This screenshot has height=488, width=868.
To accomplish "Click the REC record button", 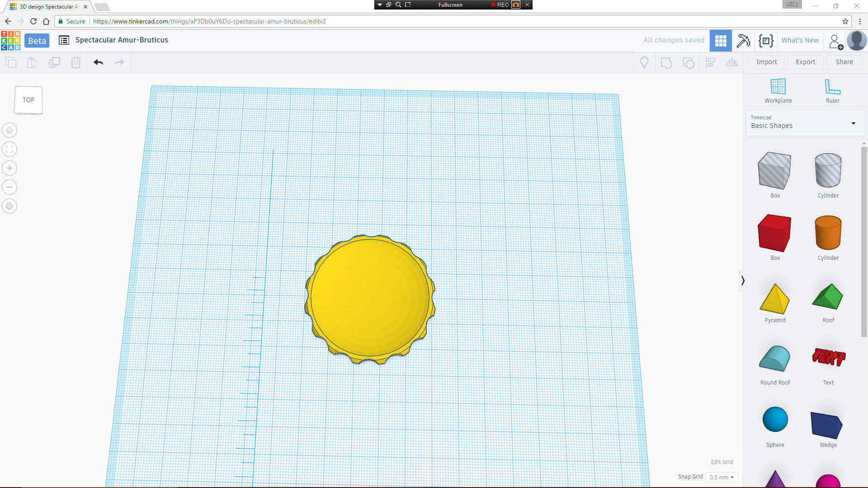I will pyautogui.click(x=500, y=5).
